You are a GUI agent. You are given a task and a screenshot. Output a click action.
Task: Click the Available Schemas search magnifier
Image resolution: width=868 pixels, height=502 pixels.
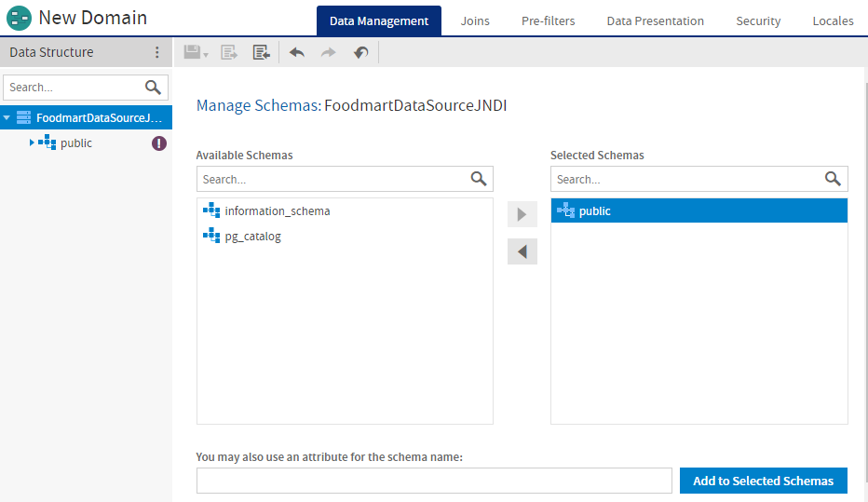(479, 179)
